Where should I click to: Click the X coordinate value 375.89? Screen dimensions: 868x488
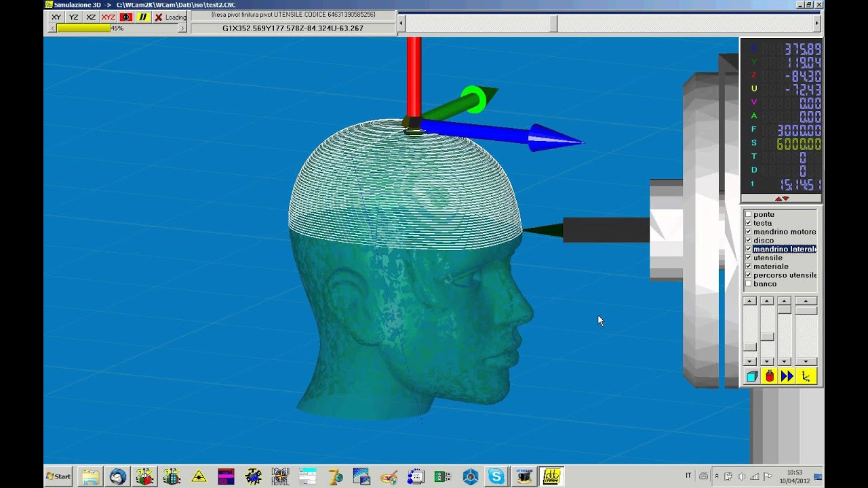click(803, 49)
